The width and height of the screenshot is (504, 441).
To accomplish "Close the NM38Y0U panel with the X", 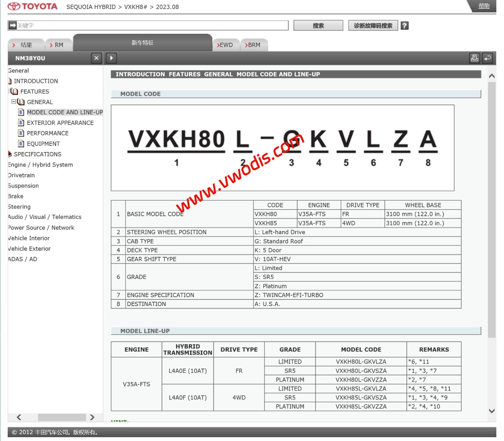I will (96, 58).
